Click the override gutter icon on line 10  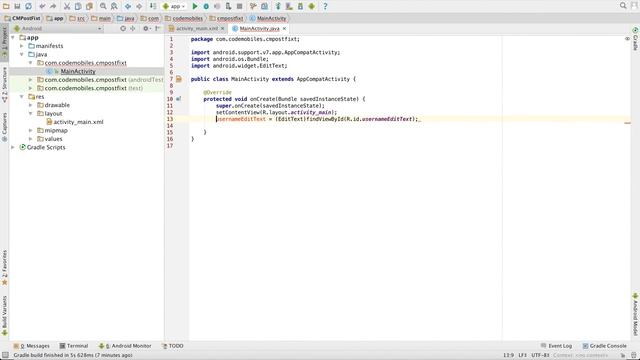click(178, 99)
